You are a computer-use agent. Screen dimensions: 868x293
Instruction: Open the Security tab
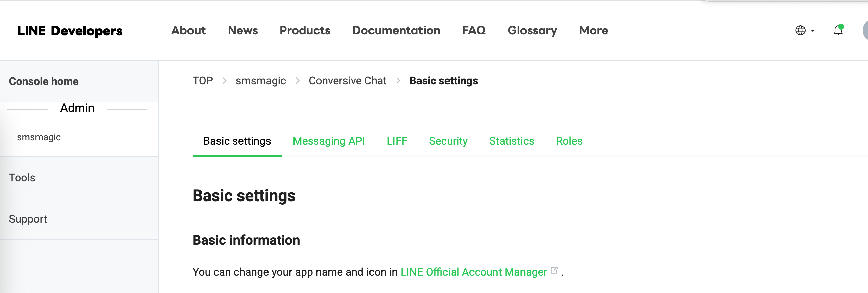[448, 141]
